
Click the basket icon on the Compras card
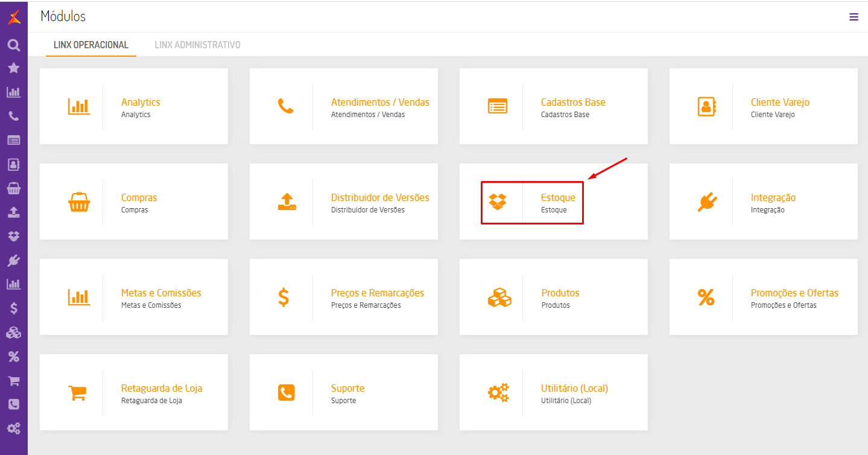78,202
